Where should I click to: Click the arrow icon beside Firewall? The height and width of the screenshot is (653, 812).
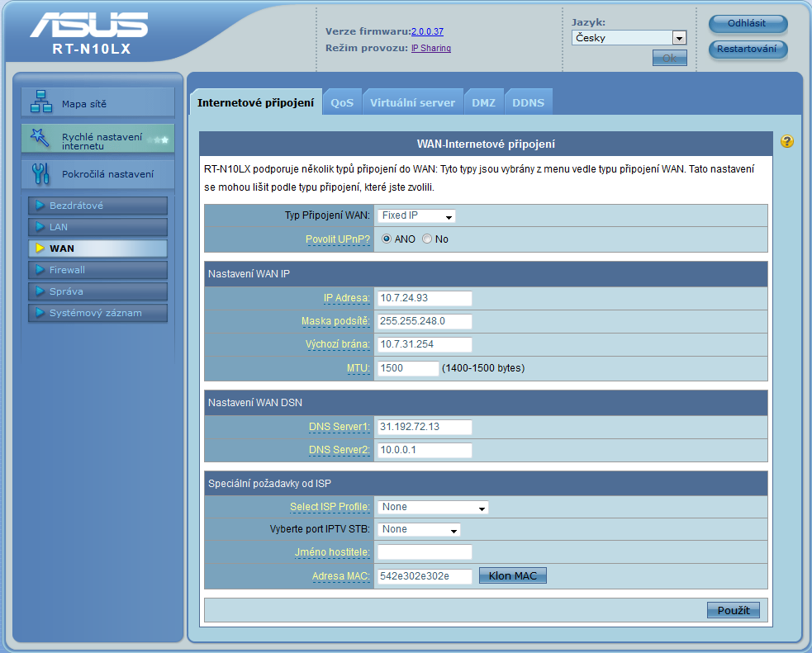point(40,270)
